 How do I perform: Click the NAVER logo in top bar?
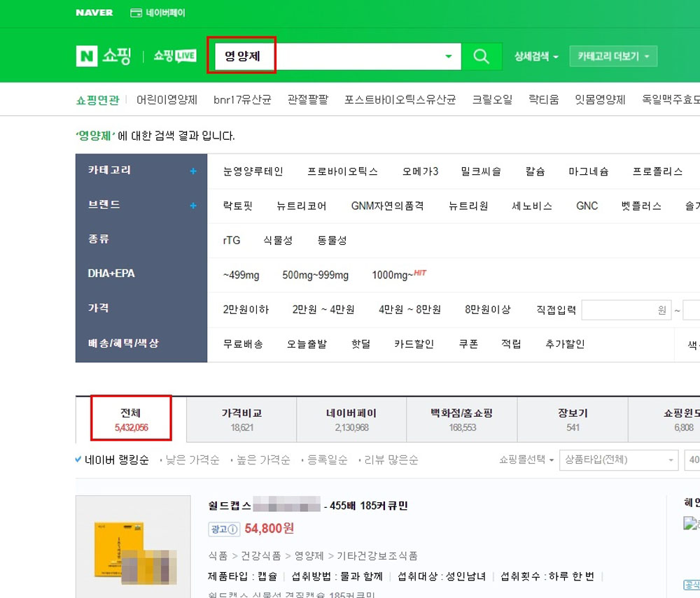tap(94, 13)
